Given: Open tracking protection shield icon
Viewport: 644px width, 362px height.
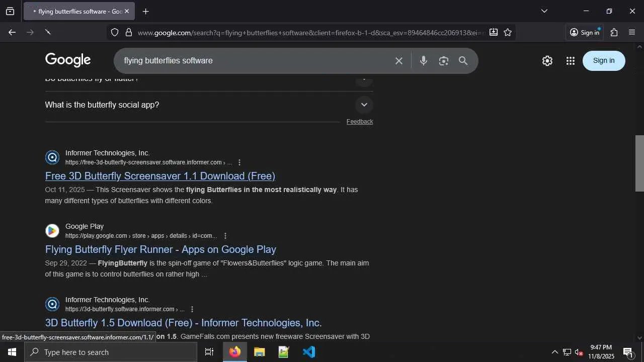Looking at the screenshot, I should tap(115, 32).
